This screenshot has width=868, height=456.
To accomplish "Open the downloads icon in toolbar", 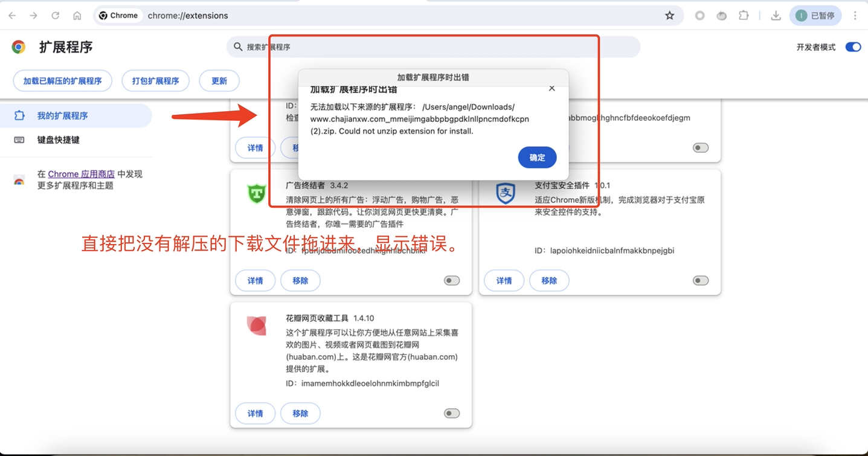I will [776, 16].
